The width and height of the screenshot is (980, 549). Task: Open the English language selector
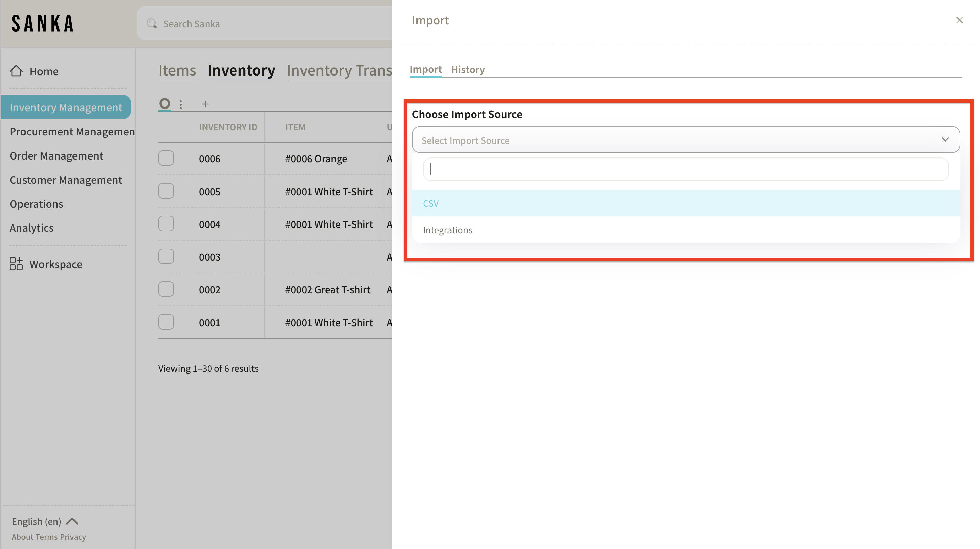click(45, 521)
